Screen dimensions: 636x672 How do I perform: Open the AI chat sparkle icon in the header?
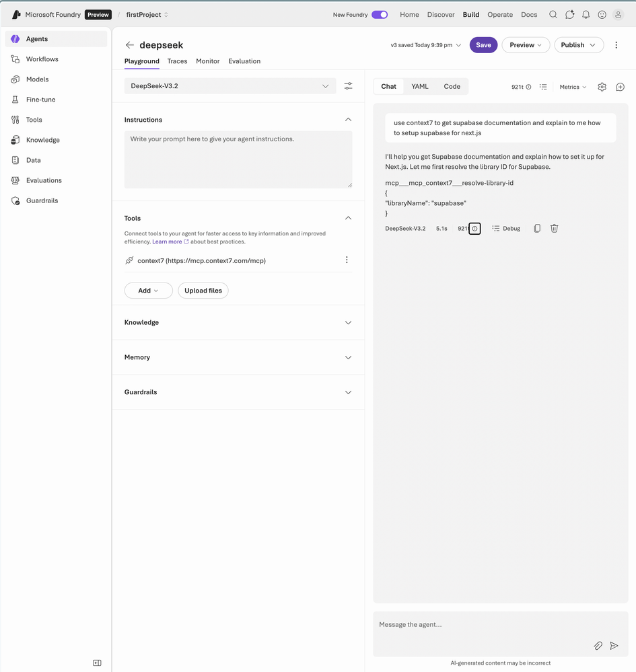pyautogui.click(x=569, y=15)
